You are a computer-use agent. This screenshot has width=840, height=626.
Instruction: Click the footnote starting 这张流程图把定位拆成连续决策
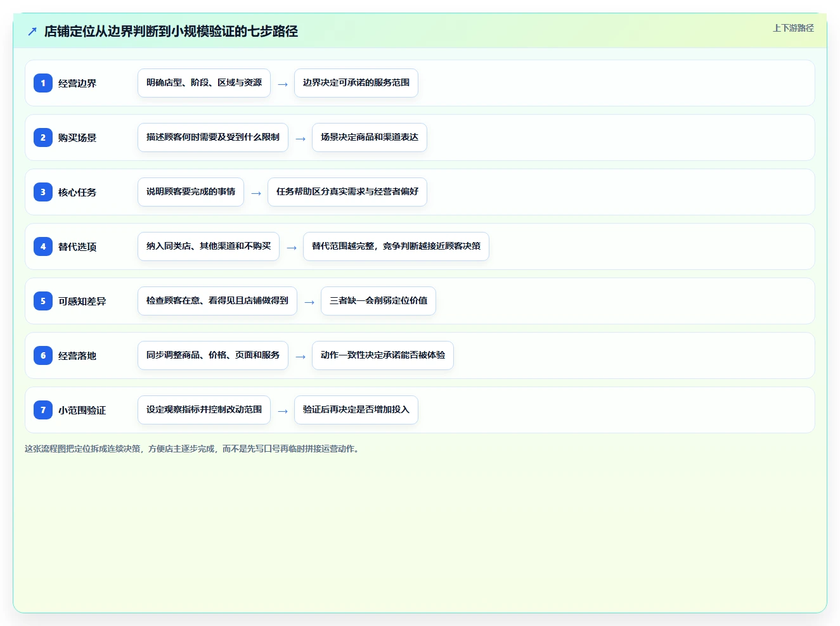(x=193, y=449)
